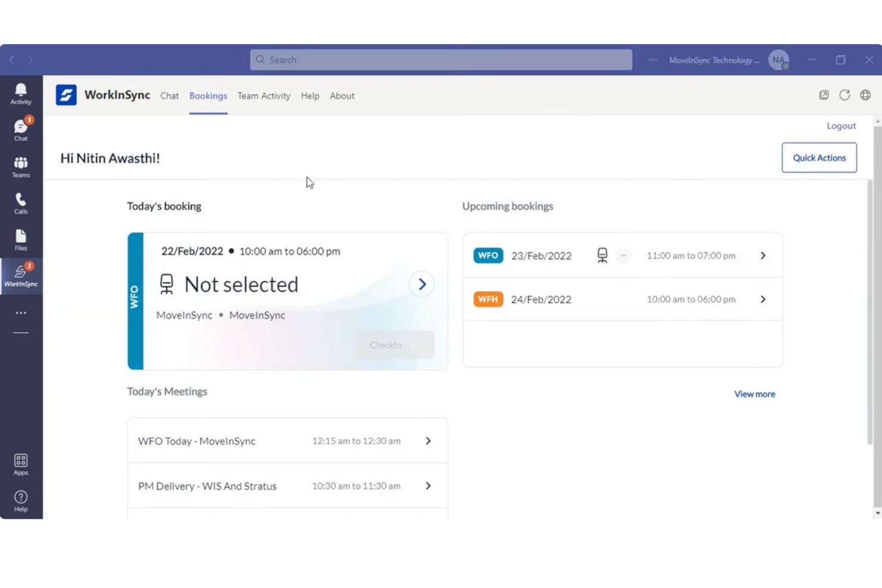
Task: Click the Logout link
Action: 841,126
